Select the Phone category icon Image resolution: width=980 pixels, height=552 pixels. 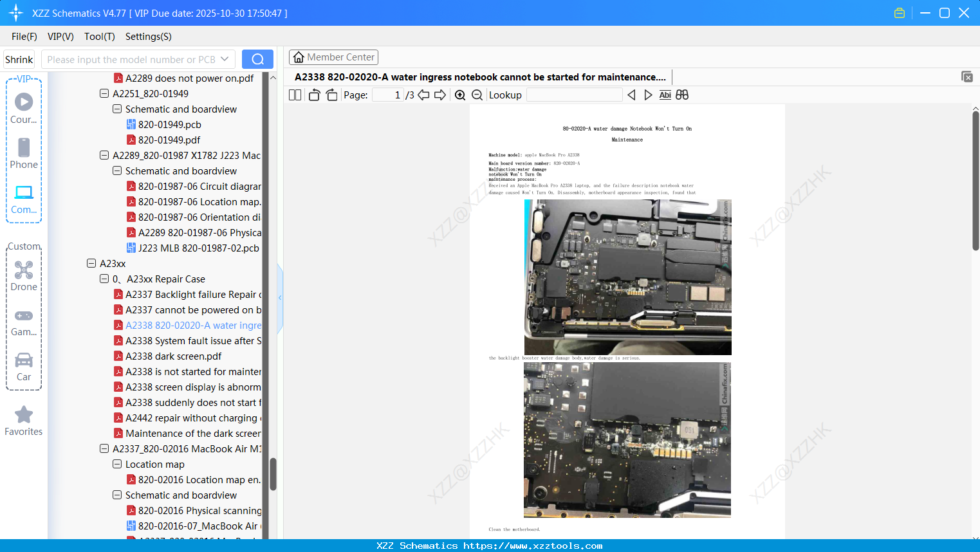pos(24,153)
